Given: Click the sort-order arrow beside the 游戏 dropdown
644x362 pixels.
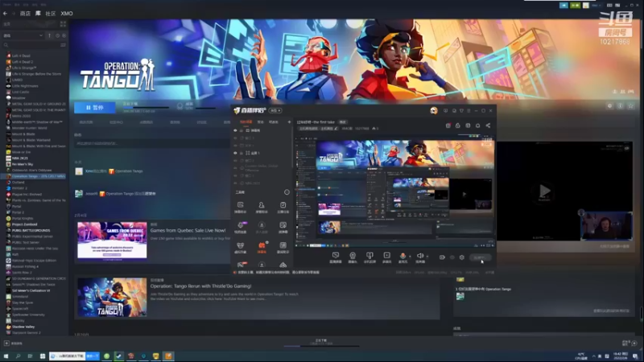Looking at the screenshot, I should pos(49,35).
